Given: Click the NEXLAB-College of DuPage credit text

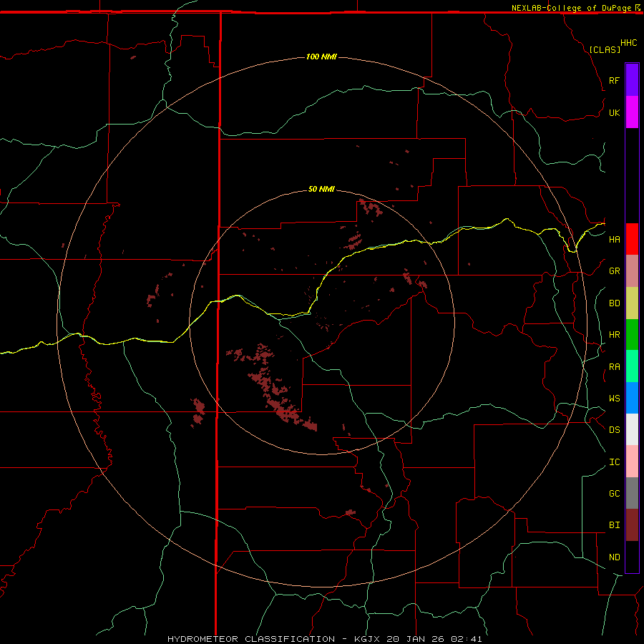Looking at the screenshot, I should 571,8.
